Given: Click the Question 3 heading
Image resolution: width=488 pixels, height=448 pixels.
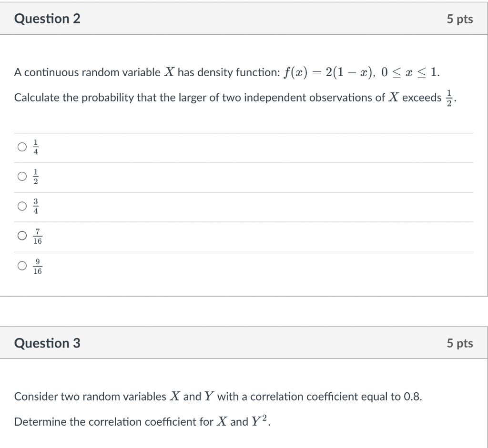Looking at the screenshot, I should (x=47, y=343).
